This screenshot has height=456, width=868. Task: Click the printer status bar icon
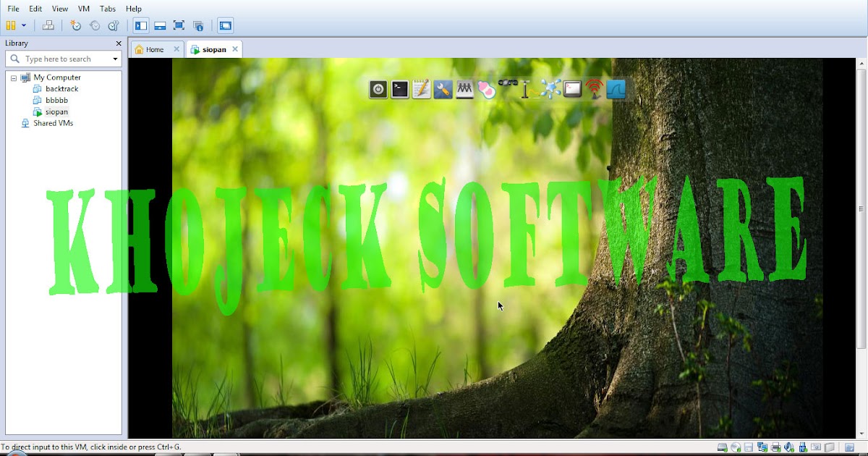tap(776, 448)
